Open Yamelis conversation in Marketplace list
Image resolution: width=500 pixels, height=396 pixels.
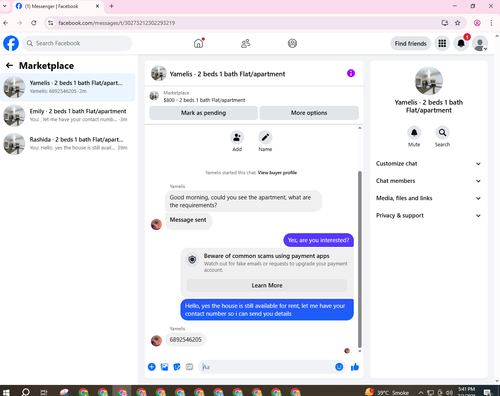pyautogui.click(x=68, y=87)
